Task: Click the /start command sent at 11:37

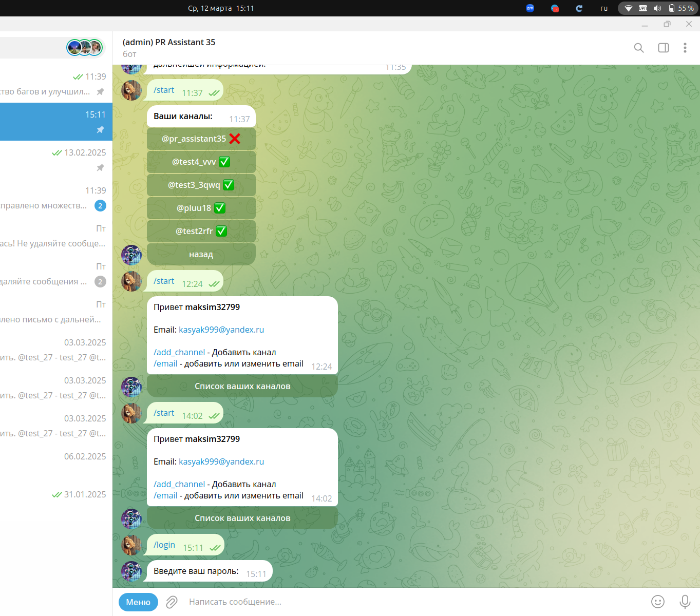Action: pos(164,90)
